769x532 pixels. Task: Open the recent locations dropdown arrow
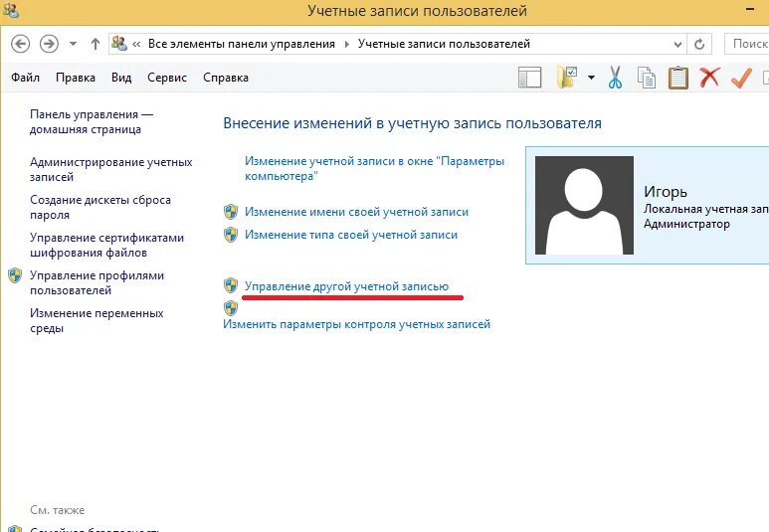pos(73,44)
